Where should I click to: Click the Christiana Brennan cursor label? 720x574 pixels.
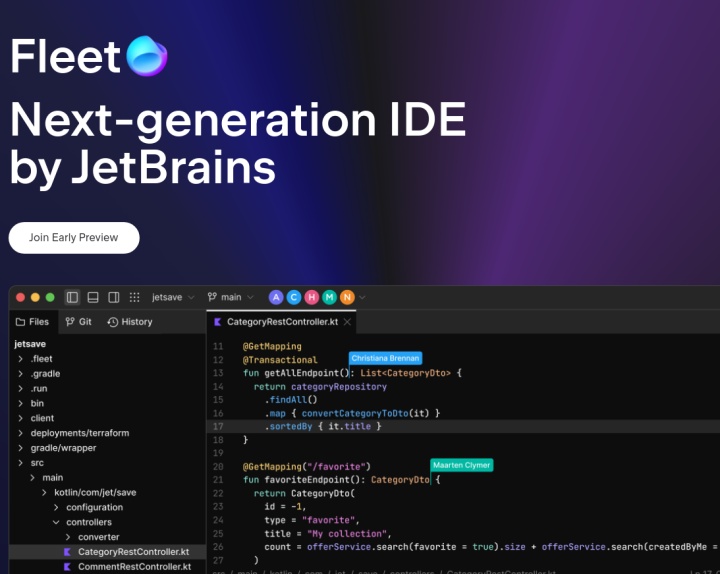coord(385,358)
